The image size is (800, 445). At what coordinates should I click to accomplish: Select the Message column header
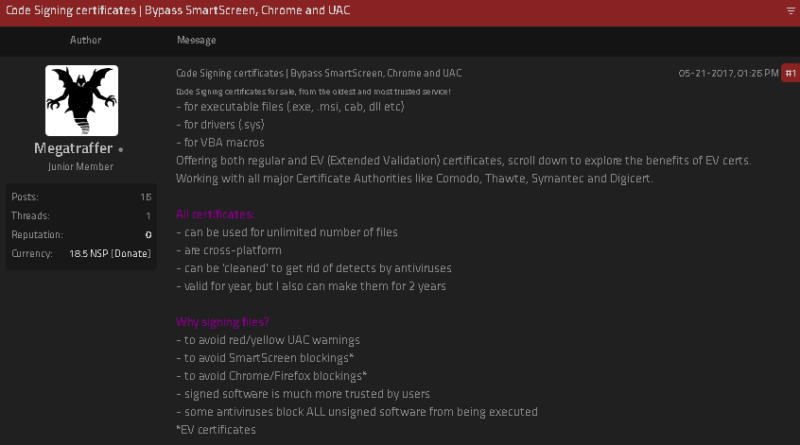(x=196, y=40)
